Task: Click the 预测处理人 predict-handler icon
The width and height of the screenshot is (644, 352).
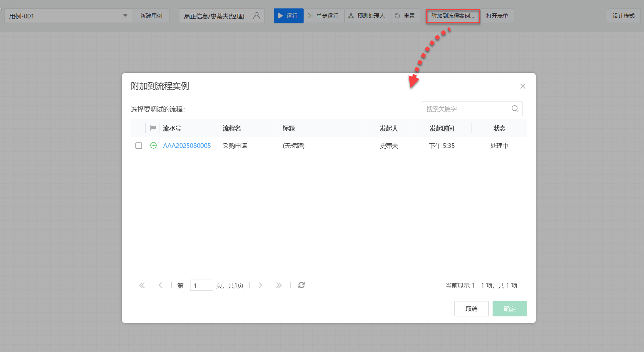Action: tap(350, 15)
